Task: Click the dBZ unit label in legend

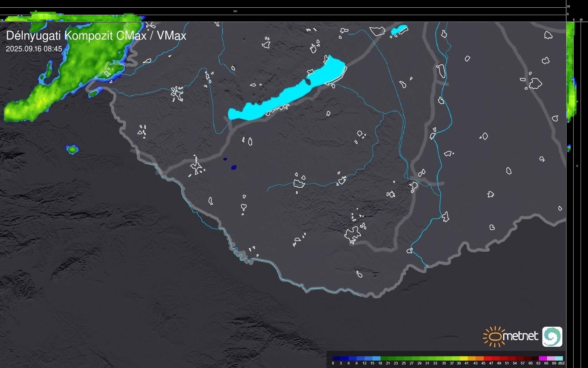Action: tap(561, 363)
